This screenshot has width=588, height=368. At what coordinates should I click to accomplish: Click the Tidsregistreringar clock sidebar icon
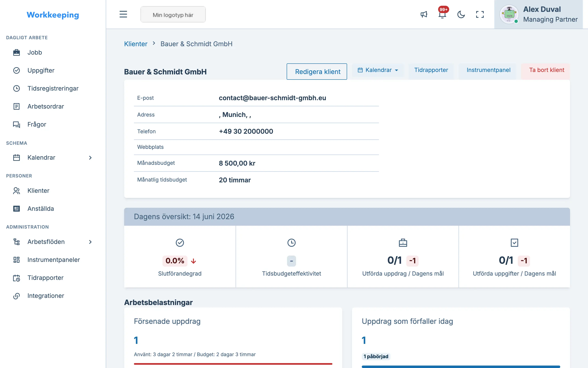(16, 88)
